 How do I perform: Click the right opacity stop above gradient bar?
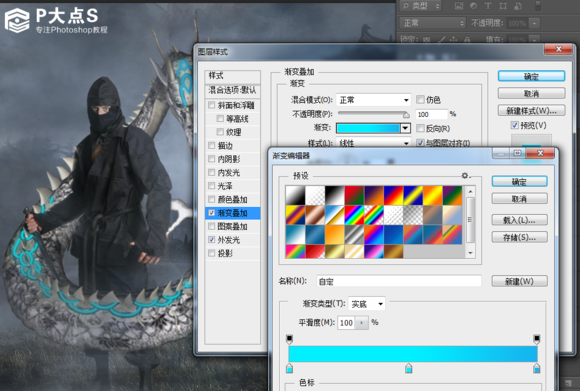point(536,338)
